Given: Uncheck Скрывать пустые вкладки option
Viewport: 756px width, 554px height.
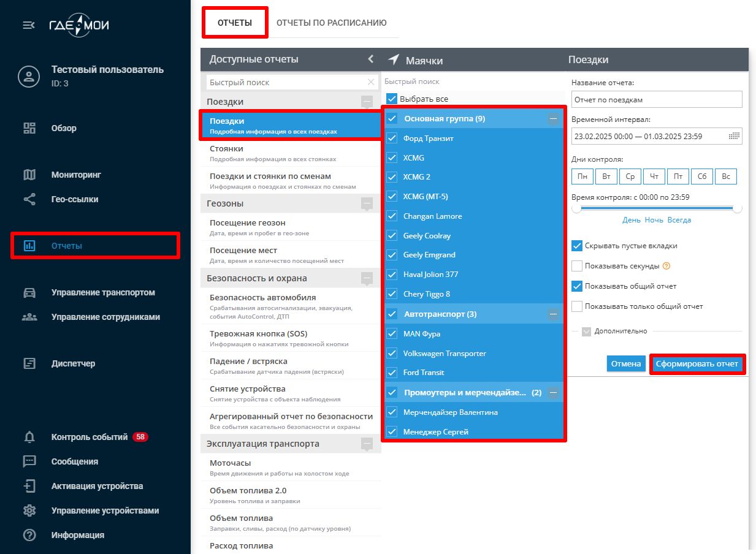Looking at the screenshot, I should click(577, 246).
